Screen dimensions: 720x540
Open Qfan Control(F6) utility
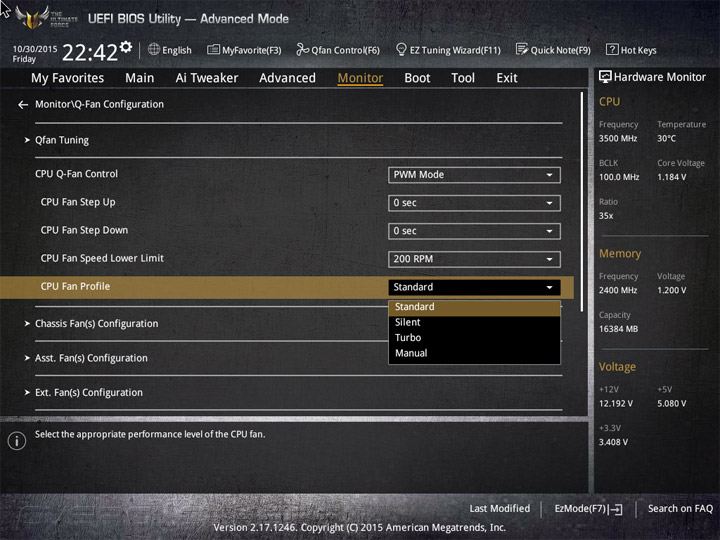(338, 50)
